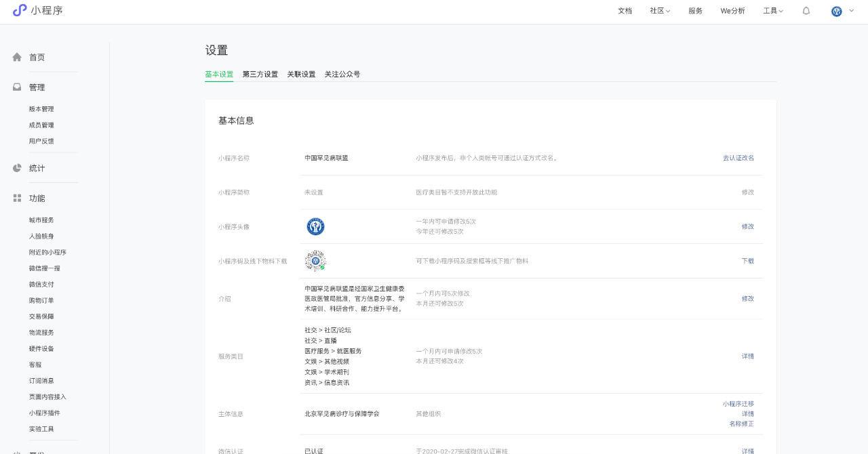Open 统计 in the sidebar

(x=37, y=168)
